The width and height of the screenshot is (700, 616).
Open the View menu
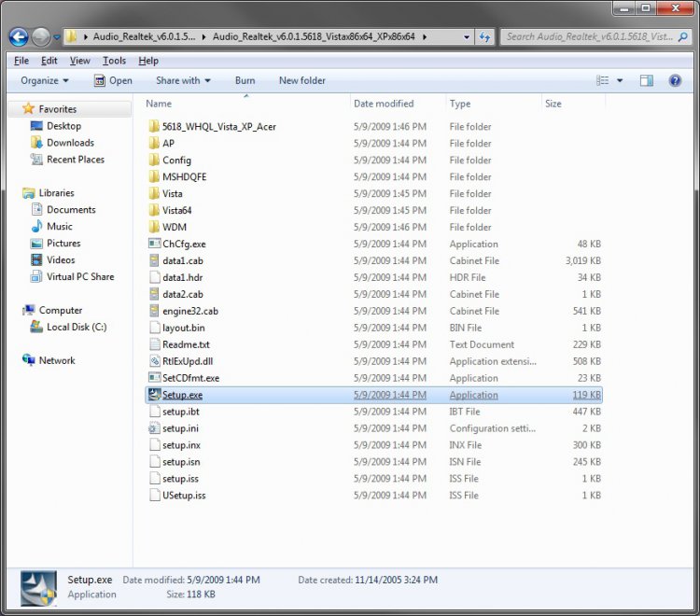click(80, 61)
